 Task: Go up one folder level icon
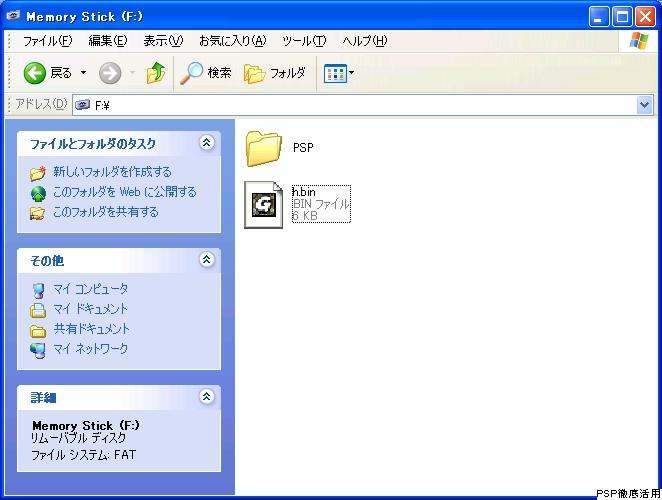156,73
